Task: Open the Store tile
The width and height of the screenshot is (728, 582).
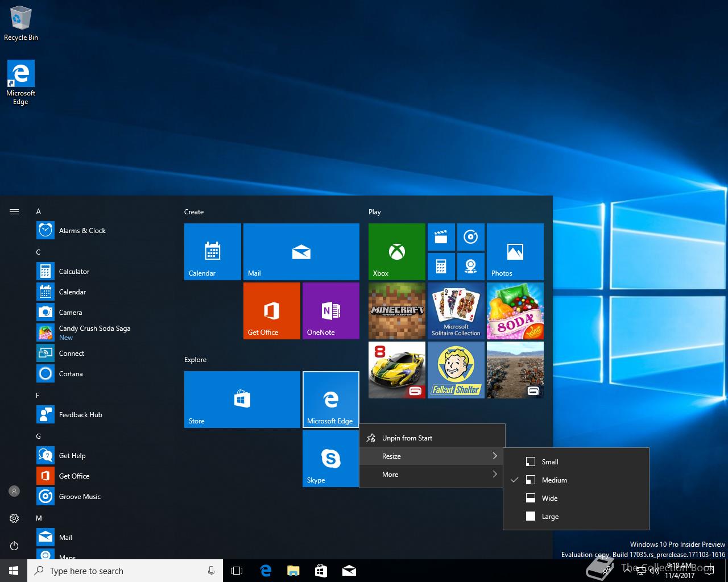Action: 242,400
